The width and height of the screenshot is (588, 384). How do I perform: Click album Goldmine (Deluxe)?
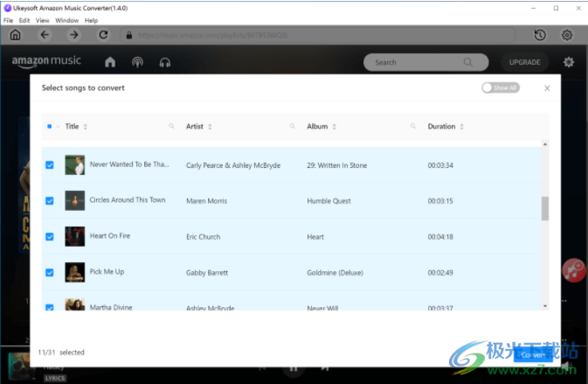[x=335, y=273]
